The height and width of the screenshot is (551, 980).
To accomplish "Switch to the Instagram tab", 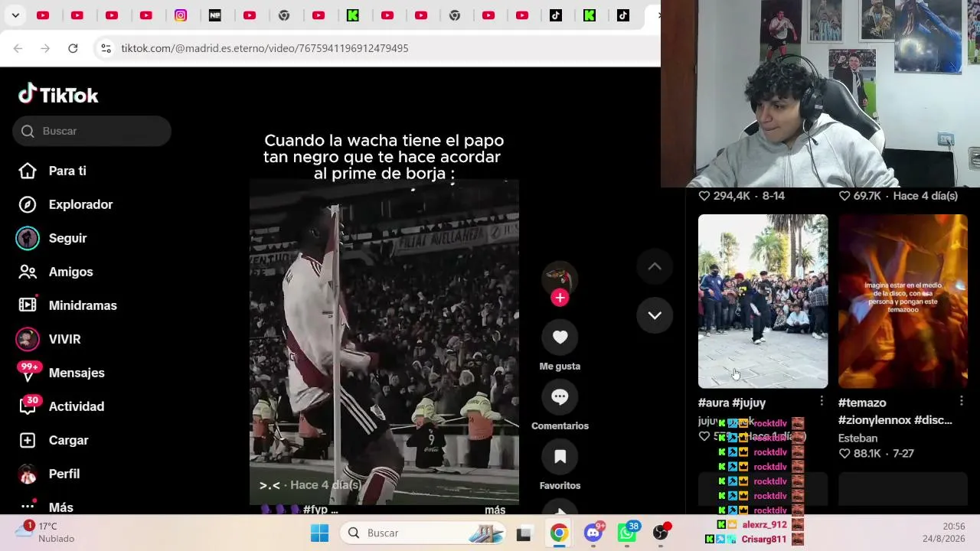I will coord(181,15).
